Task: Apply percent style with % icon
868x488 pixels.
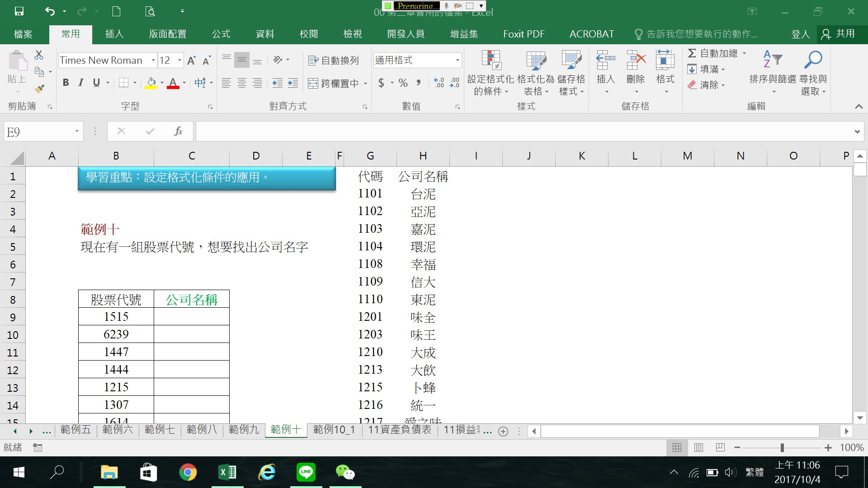Action: pyautogui.click(x=403, y=83)
